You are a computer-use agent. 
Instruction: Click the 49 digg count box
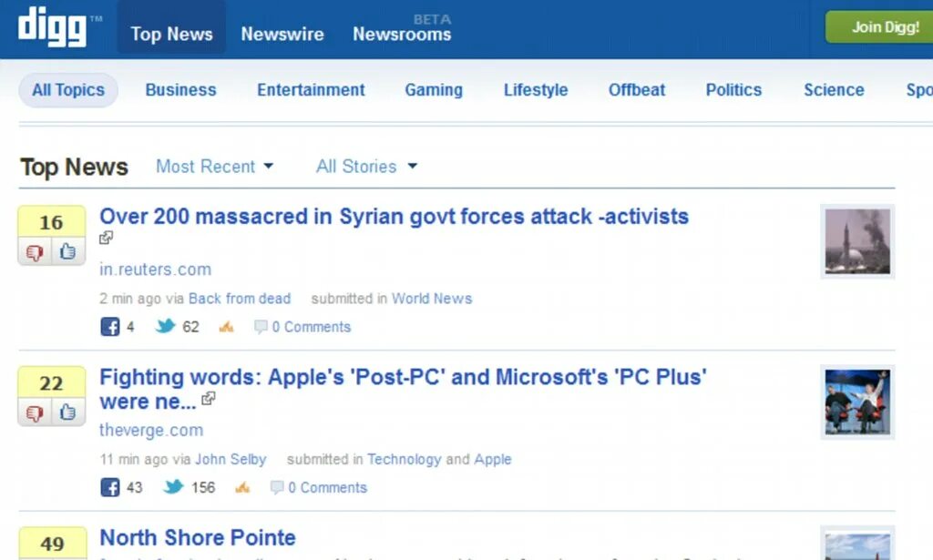coord(52,543)
